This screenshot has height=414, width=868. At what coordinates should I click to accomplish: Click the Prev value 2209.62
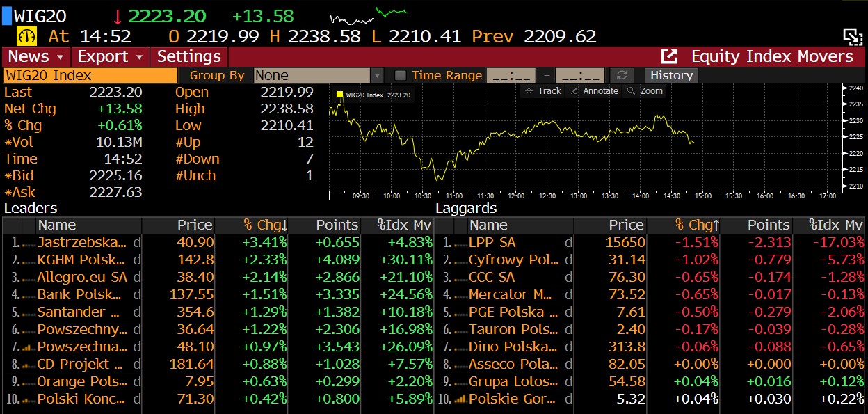click(560, 36)
